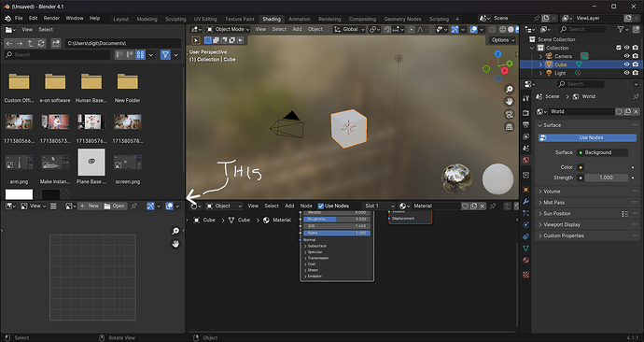Open the viewport Options dropdown
This screenshot has width=644, height=342.
[503, 40]
